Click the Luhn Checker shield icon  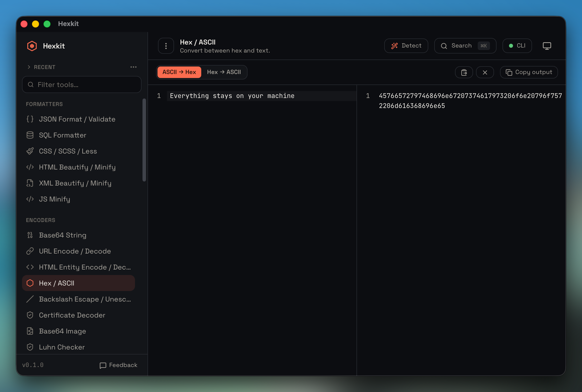click(30, 347)
